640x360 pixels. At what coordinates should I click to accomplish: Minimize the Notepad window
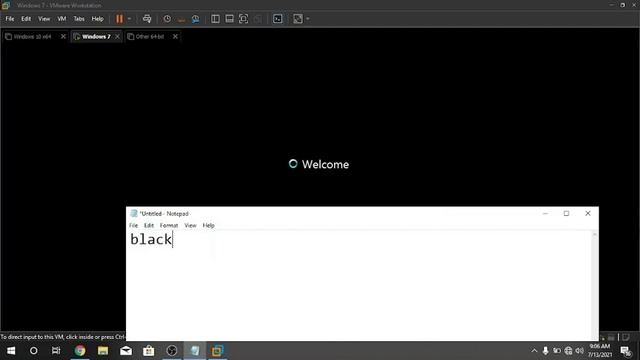click(x=545, y=213)
